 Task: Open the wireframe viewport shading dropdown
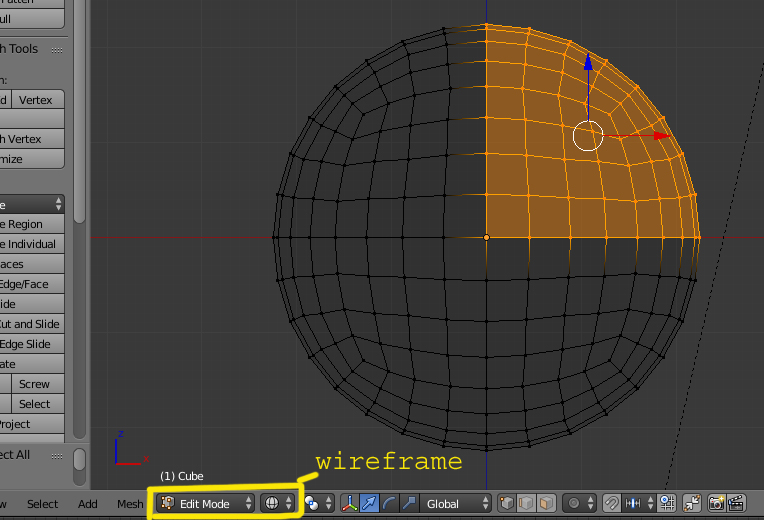pyautogui.click(x=277, y=504)
